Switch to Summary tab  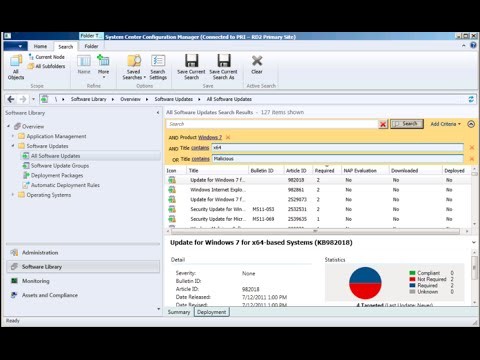(x=179, y=312)
